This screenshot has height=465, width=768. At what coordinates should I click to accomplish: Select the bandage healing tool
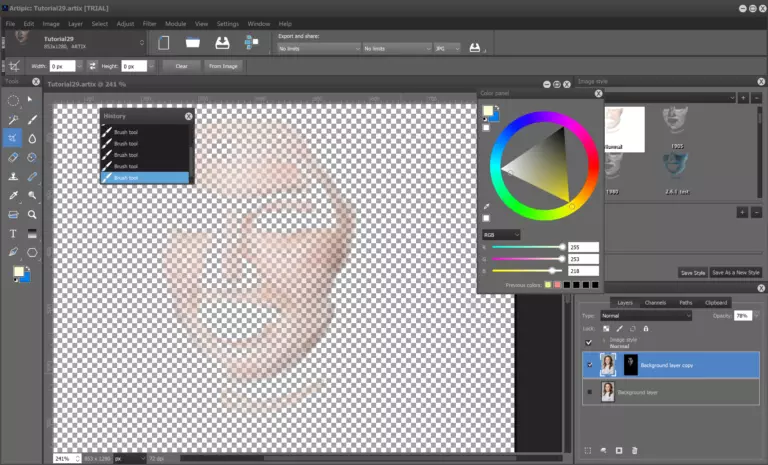click(32, 176)
